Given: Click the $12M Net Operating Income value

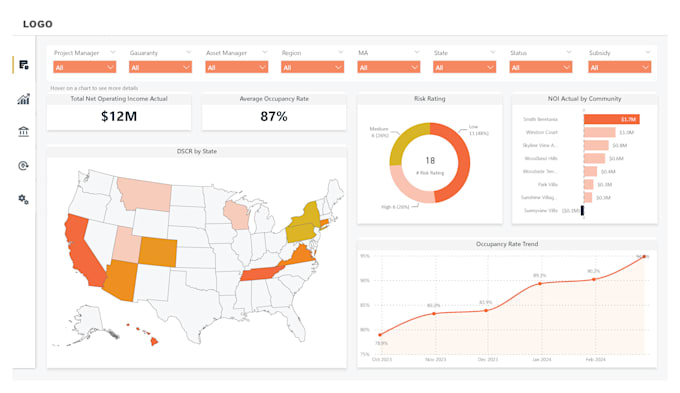Looking at the screenshot, I should (119, 116).
